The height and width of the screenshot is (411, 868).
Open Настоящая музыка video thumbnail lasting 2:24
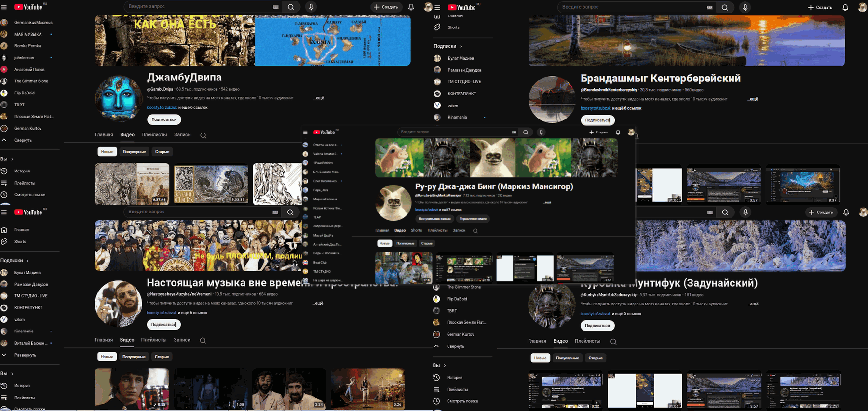[x=289, y=388]
